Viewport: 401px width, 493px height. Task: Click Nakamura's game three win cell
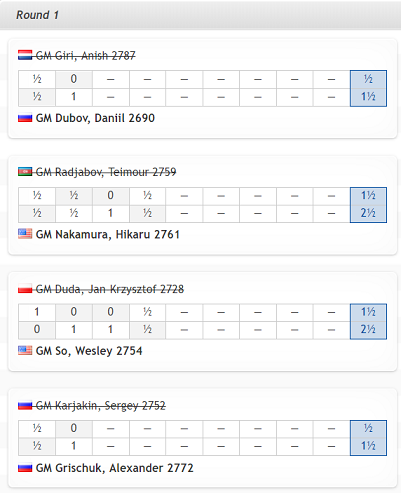tap(111, 213)
